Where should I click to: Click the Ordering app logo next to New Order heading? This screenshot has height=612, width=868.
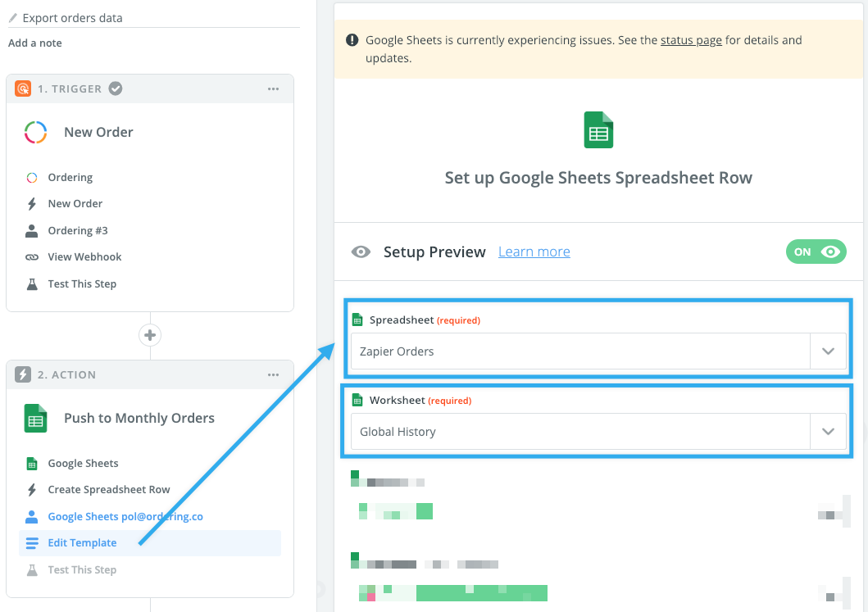(x=35, y=132)
